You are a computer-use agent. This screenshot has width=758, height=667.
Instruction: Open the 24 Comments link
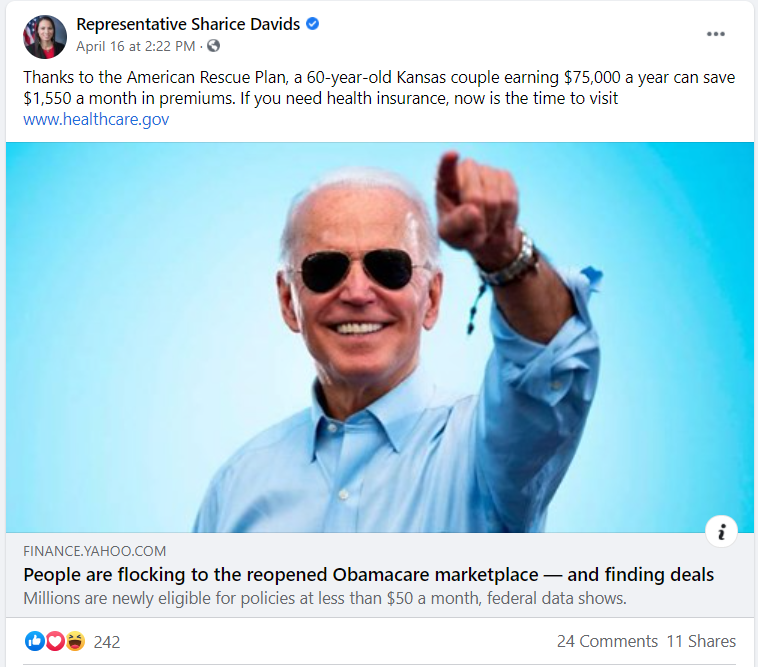607,641
